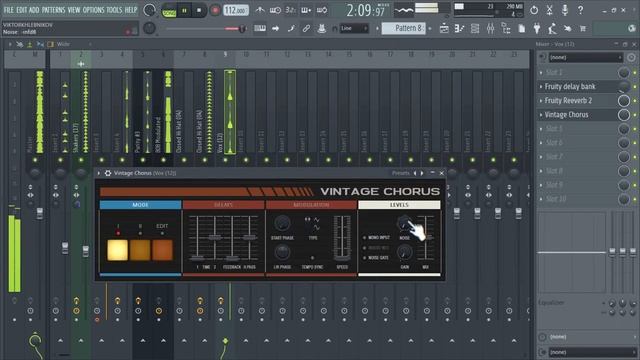Open the piano roll view icon
Viewport: 640px width, 360px height.
click(459, 28)
